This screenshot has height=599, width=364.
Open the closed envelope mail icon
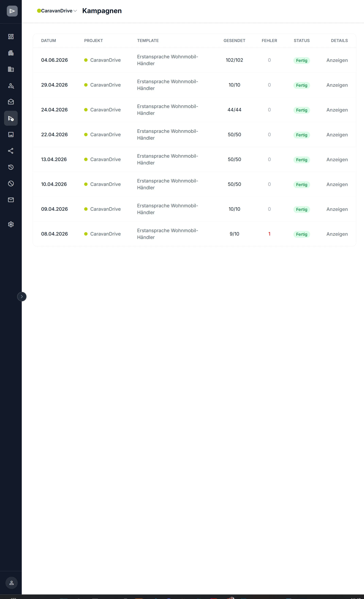(x=11, y=200)
